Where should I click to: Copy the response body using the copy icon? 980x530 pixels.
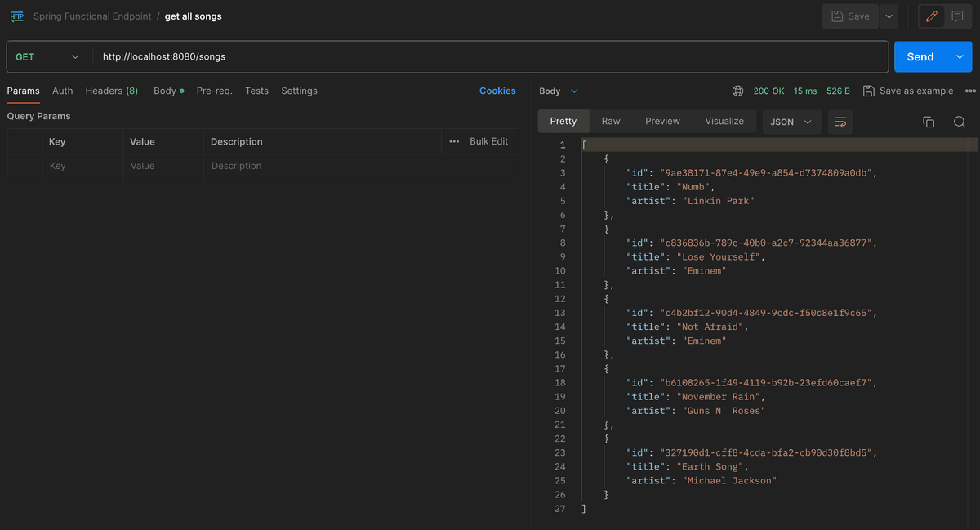928,121
